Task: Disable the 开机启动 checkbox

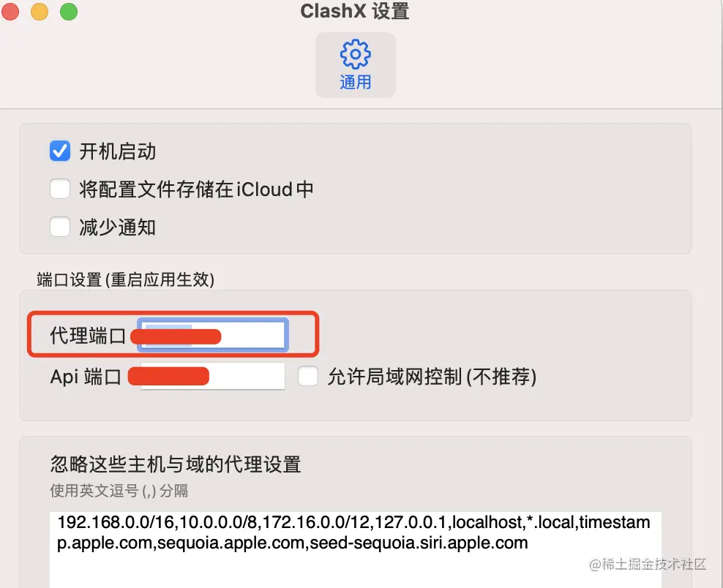Action: (x=60, y=151)
